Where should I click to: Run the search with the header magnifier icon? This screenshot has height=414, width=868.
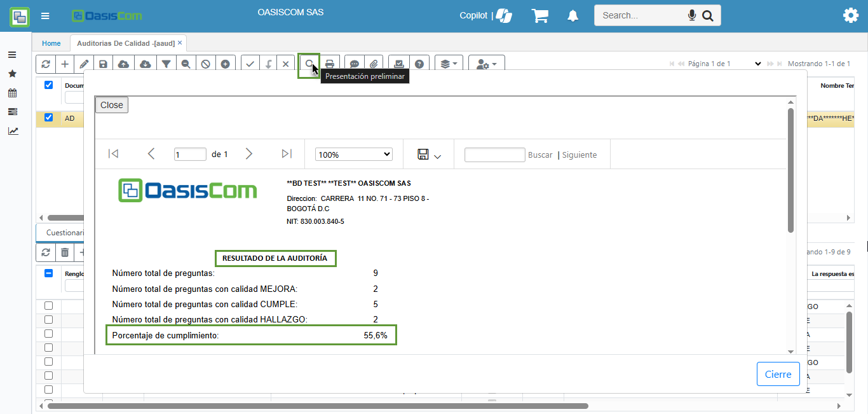click(x=707, y=15)
